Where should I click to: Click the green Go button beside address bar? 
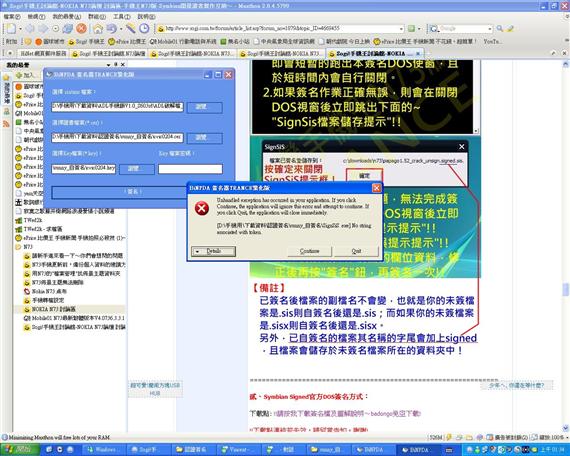coord(412,28)
